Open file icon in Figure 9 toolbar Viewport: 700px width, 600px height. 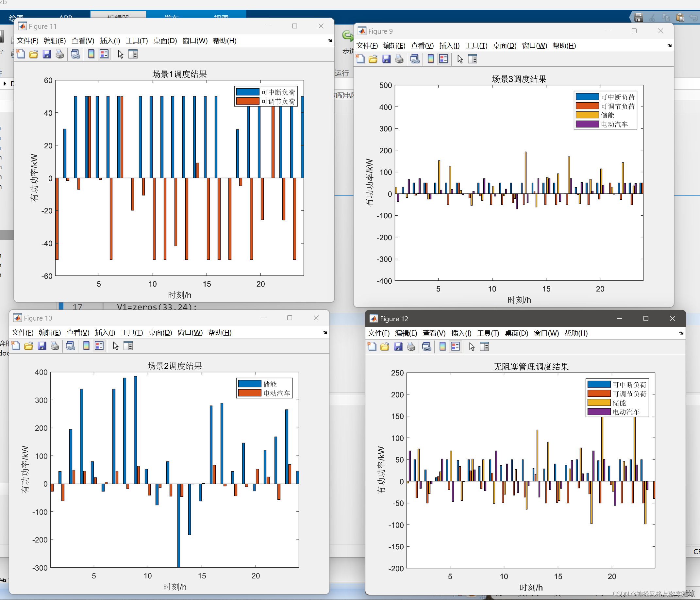373,59
